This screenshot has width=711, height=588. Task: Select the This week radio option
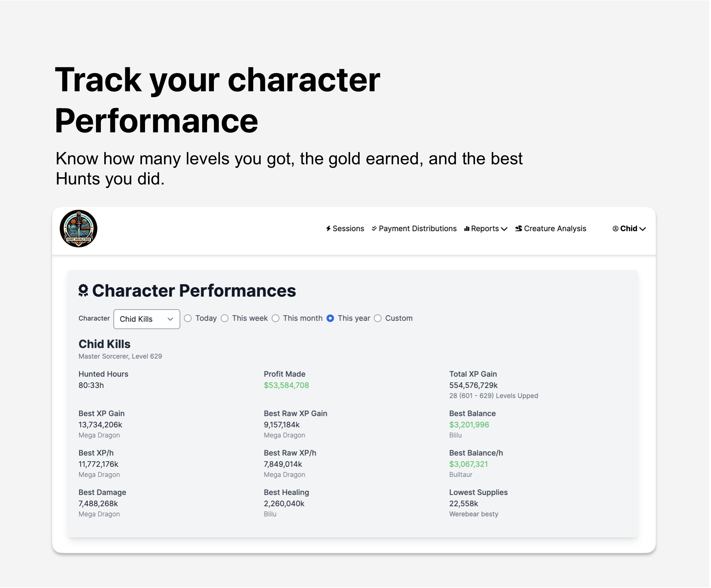click(x=225, y=319)
